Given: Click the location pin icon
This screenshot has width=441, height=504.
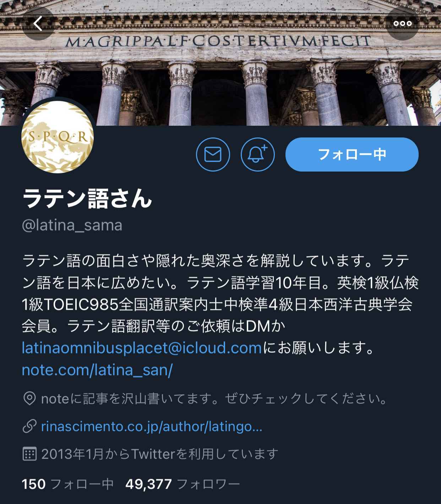Looking at the screenshot, I should coord(29,399).
